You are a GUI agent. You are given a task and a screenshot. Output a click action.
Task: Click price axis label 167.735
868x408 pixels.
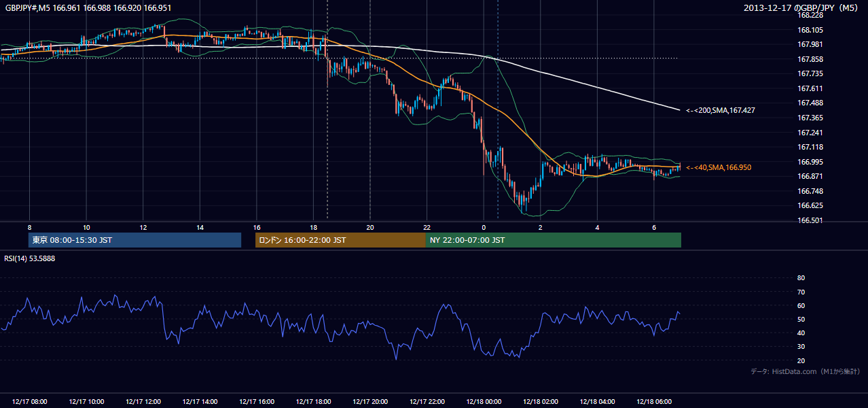point(810,73)
